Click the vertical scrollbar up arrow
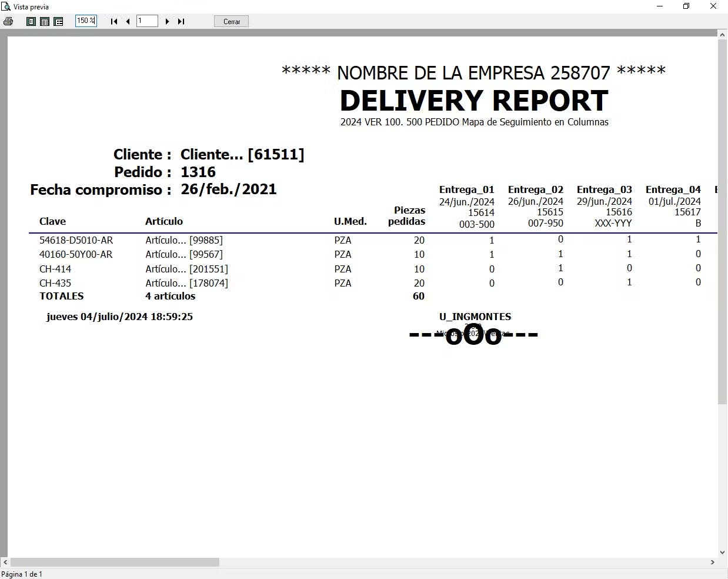 click(x=723, y=35)
